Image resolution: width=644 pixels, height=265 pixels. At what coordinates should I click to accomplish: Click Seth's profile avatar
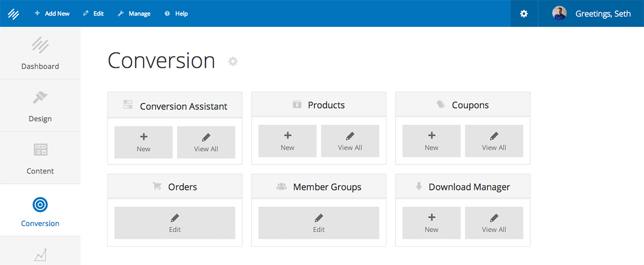click(560, 13)
